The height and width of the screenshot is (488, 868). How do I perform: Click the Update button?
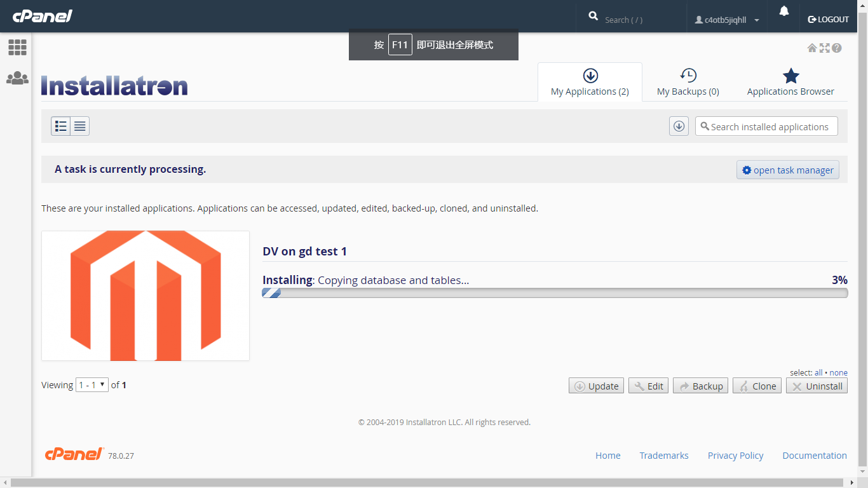(x=596, y=386)
